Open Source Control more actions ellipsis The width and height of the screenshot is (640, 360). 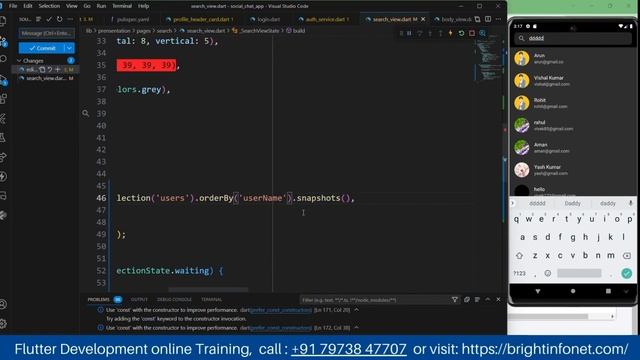(70, 19)
